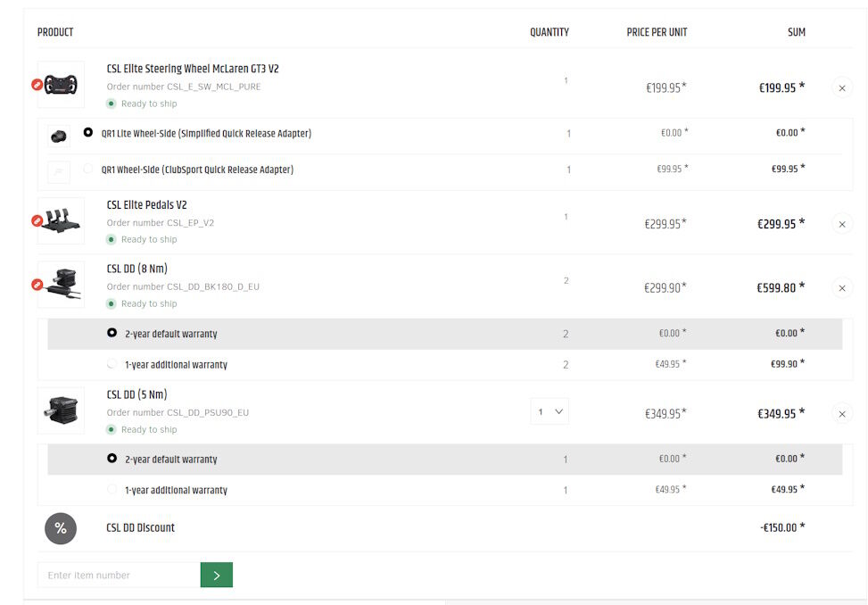Open quantity dropdown for CSL DD (5 Nm)
Image resolution: width=868 pixels, height=605 pixels.
(549, 411)
